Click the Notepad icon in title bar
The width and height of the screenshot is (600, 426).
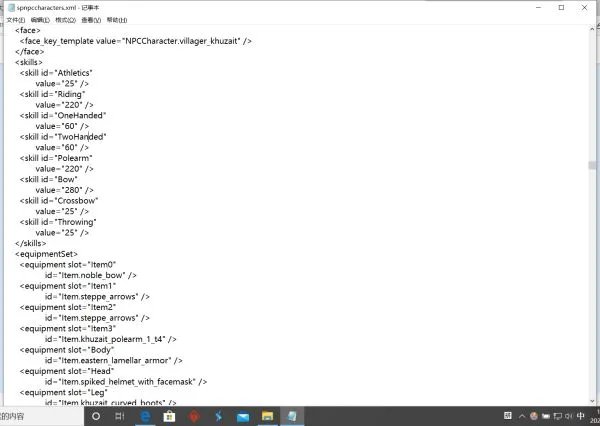point(9,6)
